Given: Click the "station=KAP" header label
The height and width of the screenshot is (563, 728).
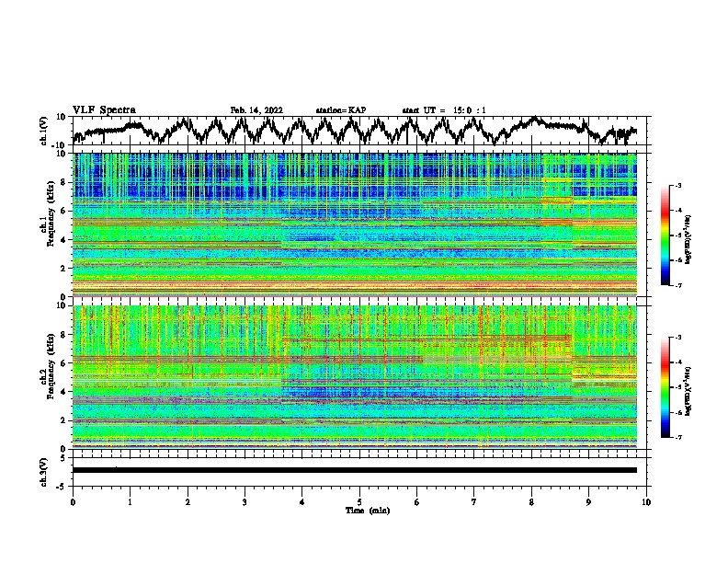Looking at the screenshot, I should 341,110.
